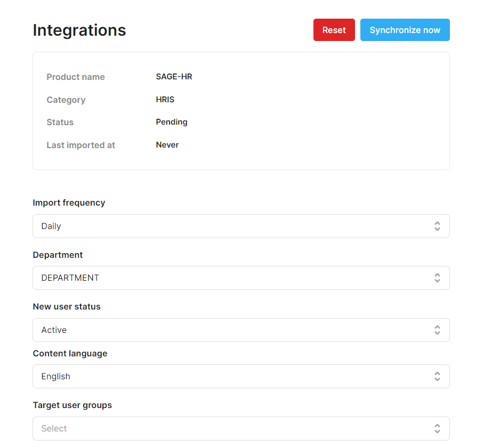Image resolution: width=484 pixels, height=448 pixels.
Task: Click the Content language label
Action: tap(70, 353)
